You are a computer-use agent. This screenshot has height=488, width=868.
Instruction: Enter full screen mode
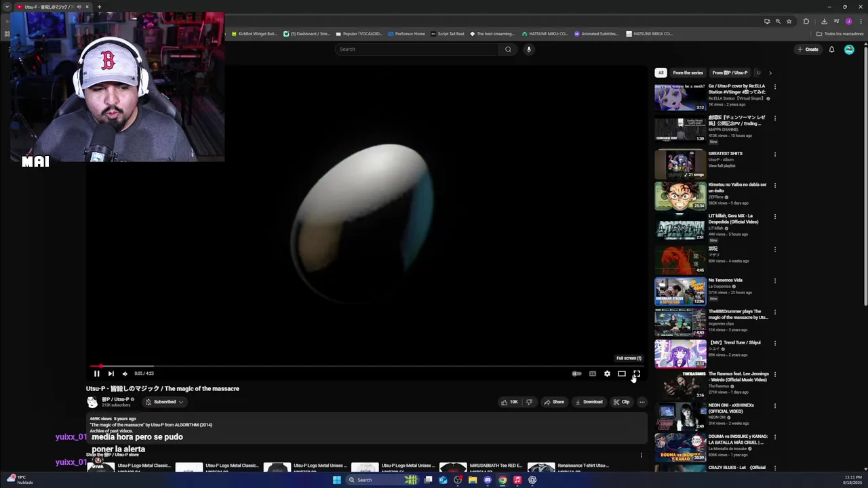tap(636, 373)
